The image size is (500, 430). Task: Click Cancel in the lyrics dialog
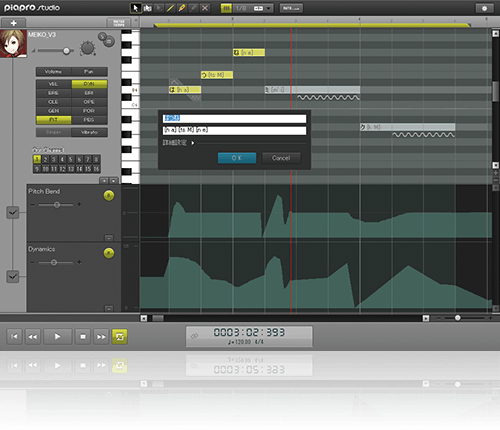tap(281, 158)
